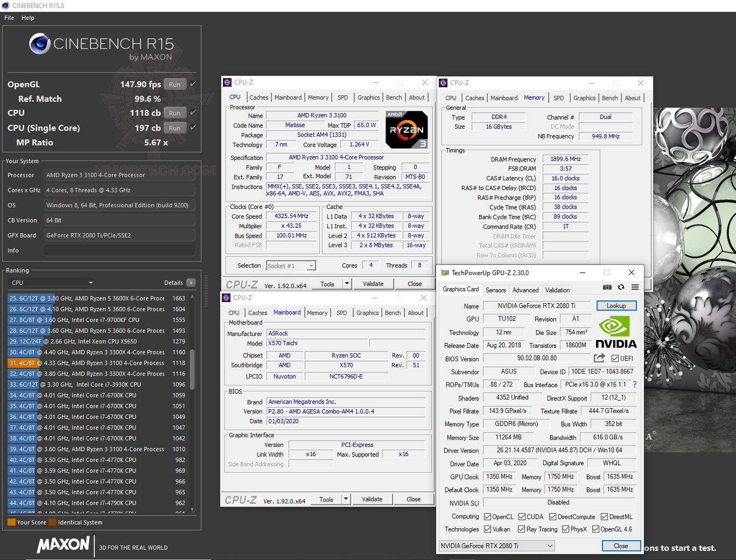Toggle UEFI checkbox in GPU-Z
Viewport: 736px width, 560px height.
[x=615, y=359]
